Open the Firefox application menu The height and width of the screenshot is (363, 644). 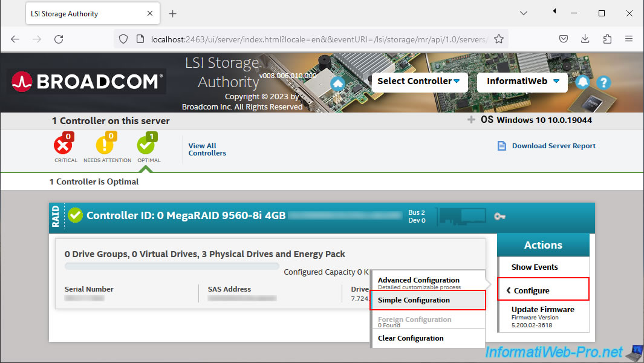[x=629, y=39]
